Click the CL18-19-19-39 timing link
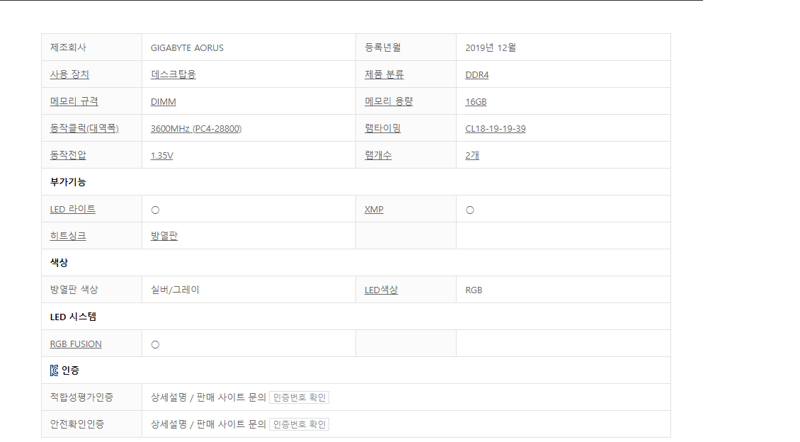The width and height of the screenshot is (800, 442). tap(495, 129)
